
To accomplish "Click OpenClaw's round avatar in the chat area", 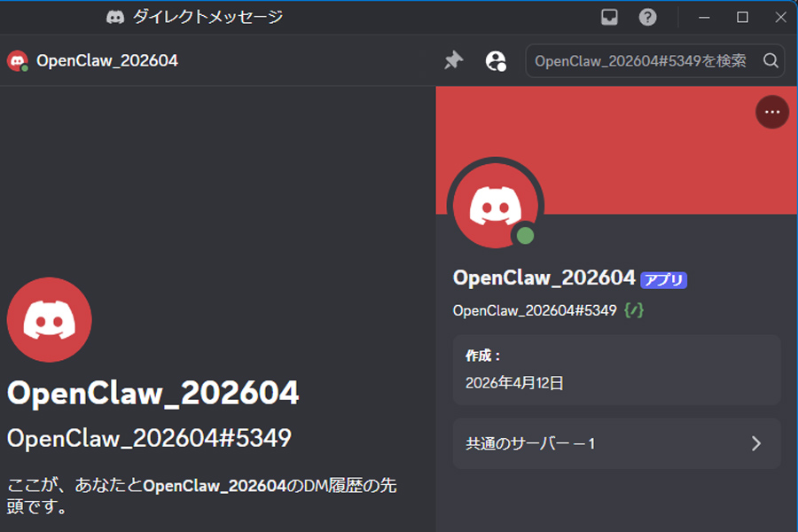I will pyautogui.click(x=49, y=320).
